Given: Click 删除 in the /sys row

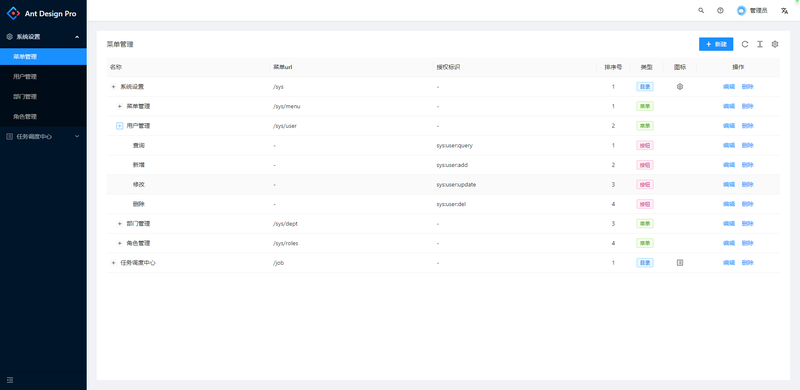Looking at the screenshot, I should tap(747, 87).
